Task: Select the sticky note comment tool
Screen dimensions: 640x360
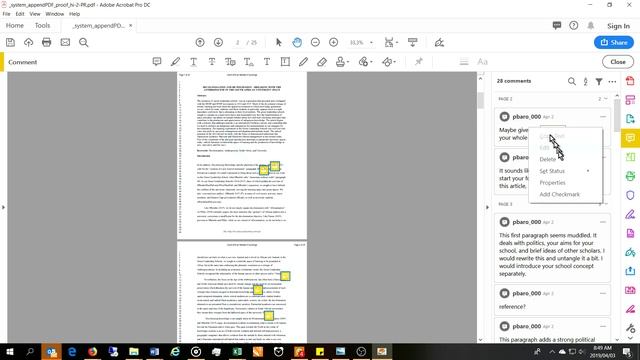Action: click(x=157, y=62)
